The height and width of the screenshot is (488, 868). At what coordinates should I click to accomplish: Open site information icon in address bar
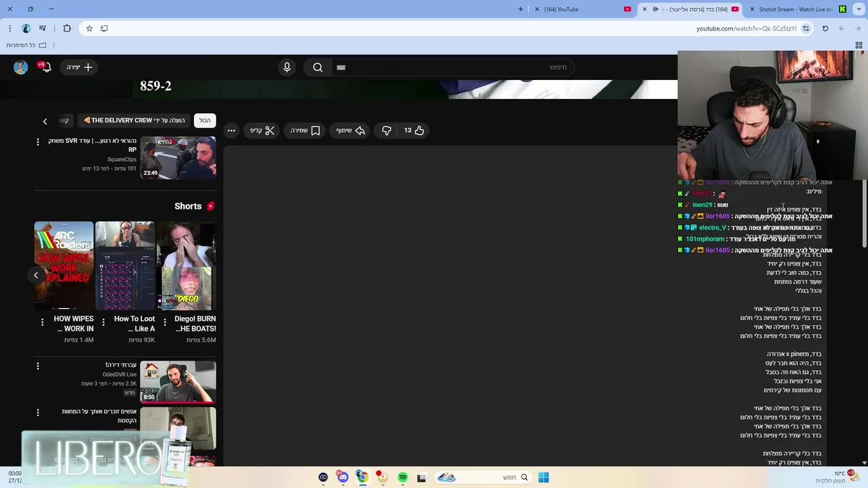click(806, 28)
